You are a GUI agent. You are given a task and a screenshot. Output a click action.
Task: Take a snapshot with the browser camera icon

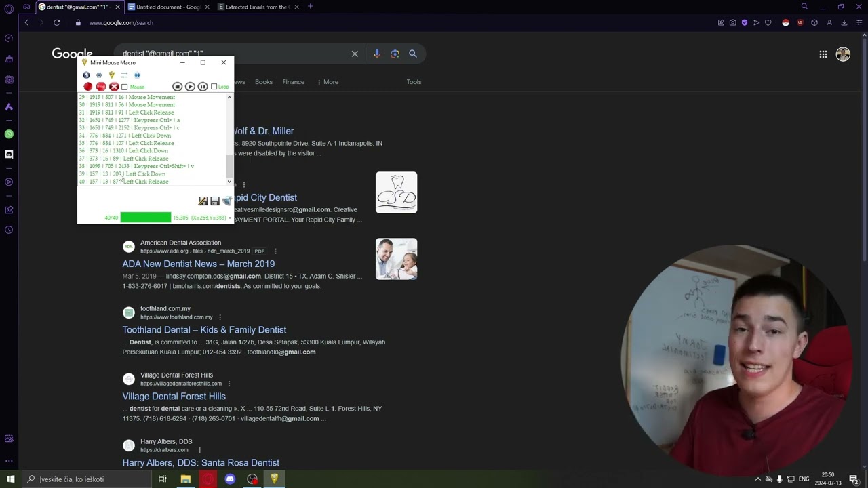pos(732,22)
